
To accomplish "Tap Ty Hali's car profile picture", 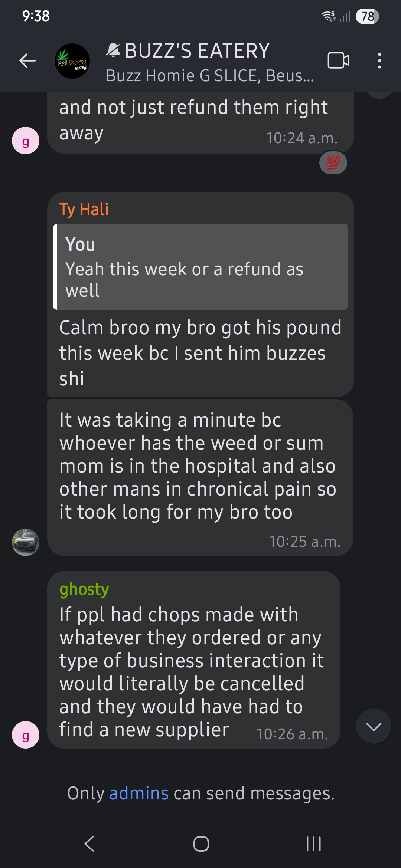I will pos(26,542).
